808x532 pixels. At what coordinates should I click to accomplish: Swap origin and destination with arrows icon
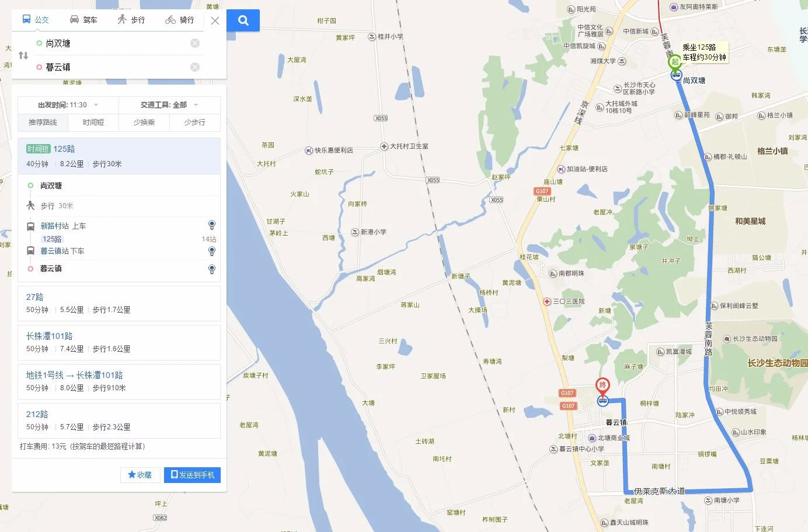click(23, 55)
